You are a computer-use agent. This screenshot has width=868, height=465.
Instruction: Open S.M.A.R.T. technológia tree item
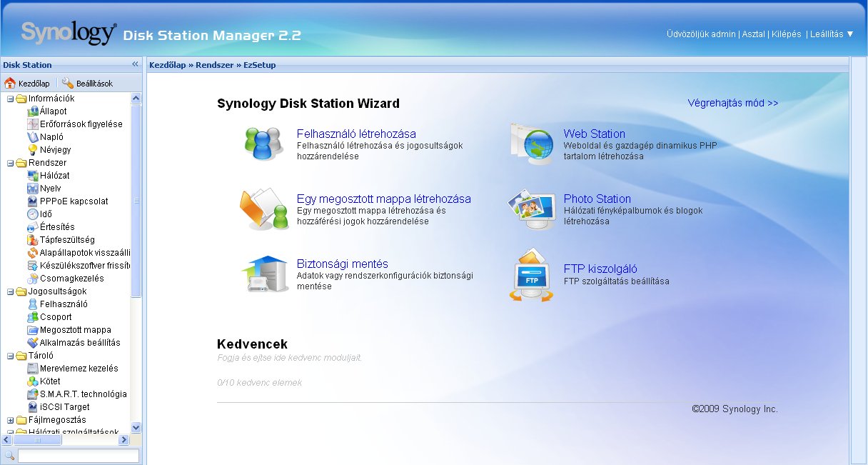83,394
